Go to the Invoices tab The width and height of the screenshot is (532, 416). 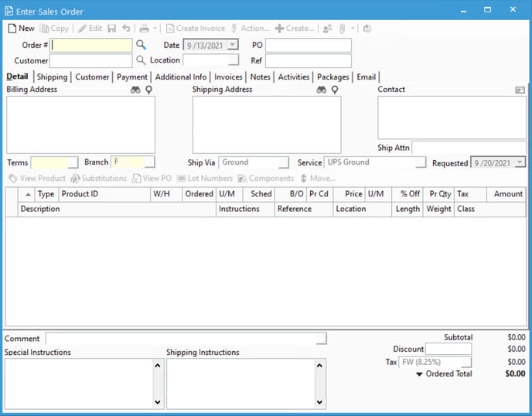pyautogui.click(x=228, y=77)
